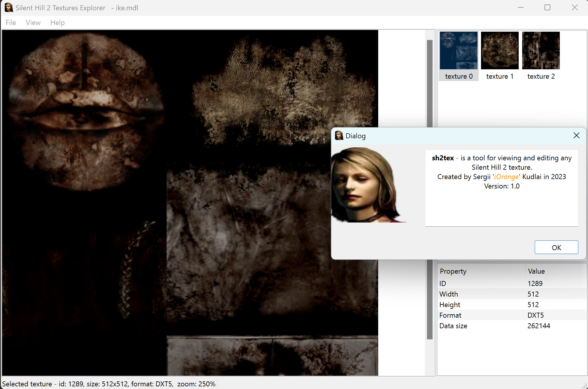The height and width of the screenshot is (389, 588).
Task: Open the View menu
Action: click(33, 23)
